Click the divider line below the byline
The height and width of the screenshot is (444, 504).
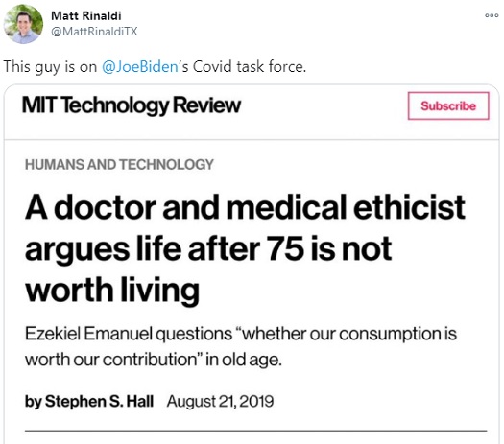[x=256, y=431]
